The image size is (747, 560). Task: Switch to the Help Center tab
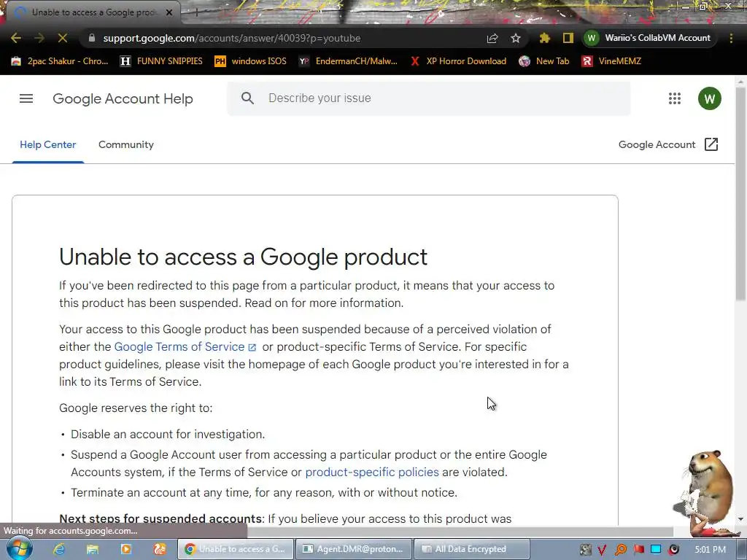click(x=47, y=145)
